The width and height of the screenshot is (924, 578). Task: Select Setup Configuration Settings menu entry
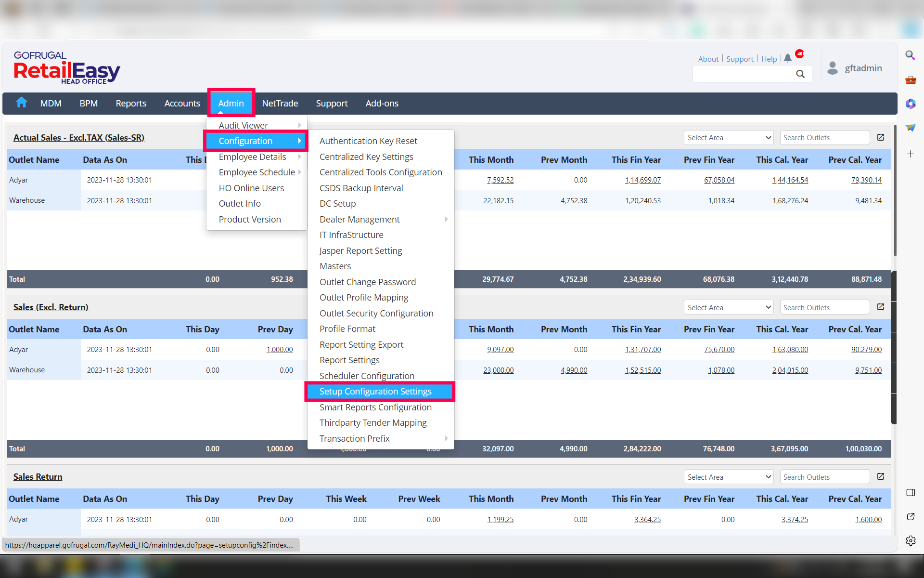click(375, 392)
